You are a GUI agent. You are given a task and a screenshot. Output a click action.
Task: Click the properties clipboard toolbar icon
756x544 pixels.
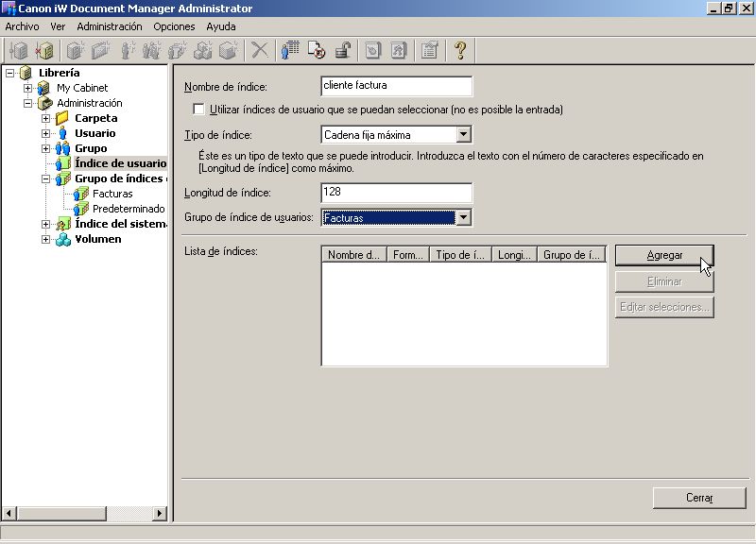click(429, 50)
